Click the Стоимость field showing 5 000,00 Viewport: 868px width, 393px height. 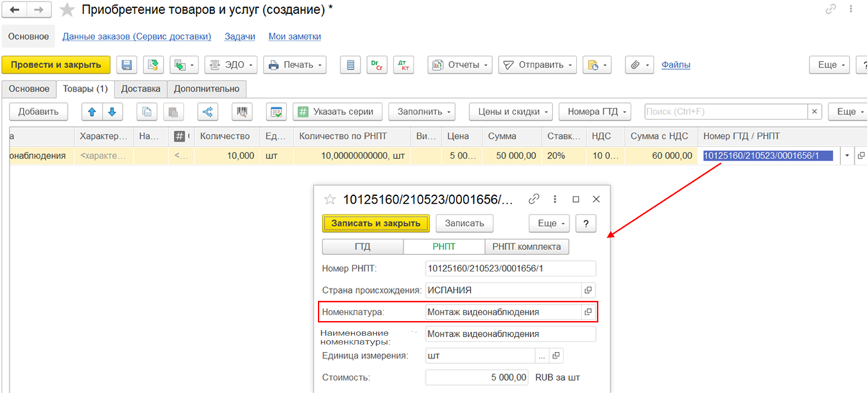point(478,378)
